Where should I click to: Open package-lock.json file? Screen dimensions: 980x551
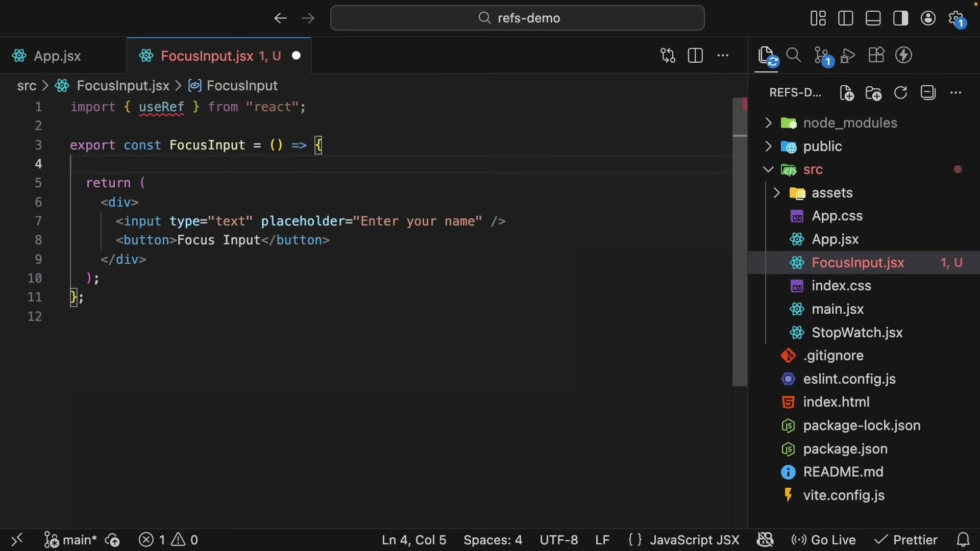pyautogui.click(x=864, y=425)
